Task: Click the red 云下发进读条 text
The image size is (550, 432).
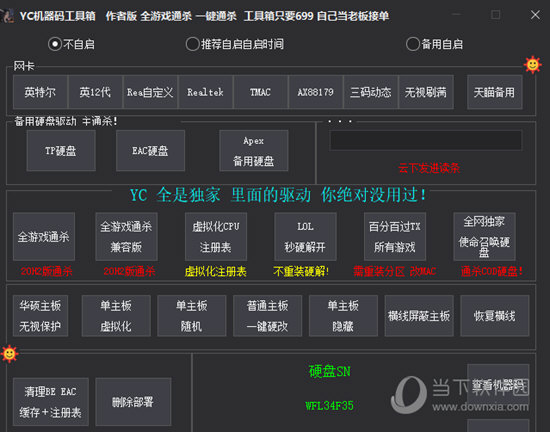Action: 429,168
